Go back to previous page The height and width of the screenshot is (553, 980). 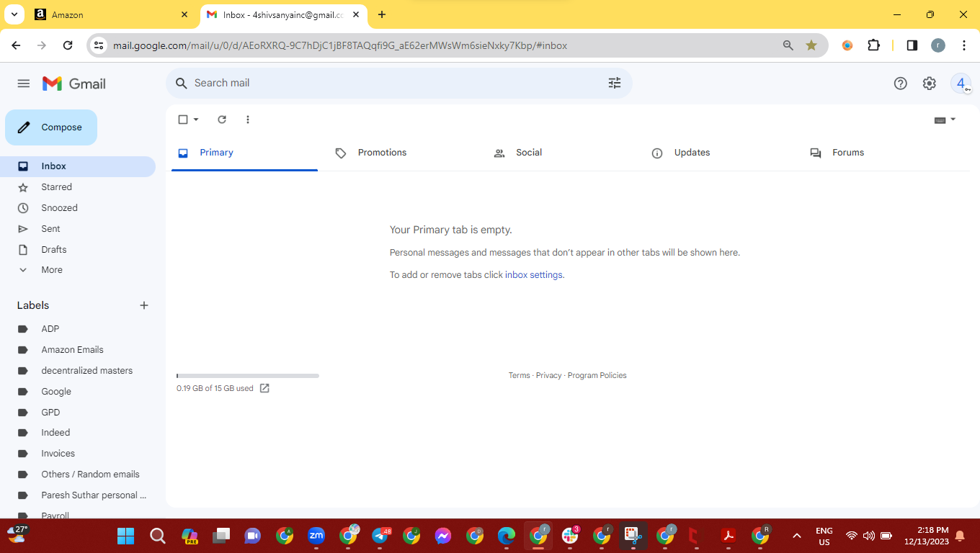(x=16, y=45)
